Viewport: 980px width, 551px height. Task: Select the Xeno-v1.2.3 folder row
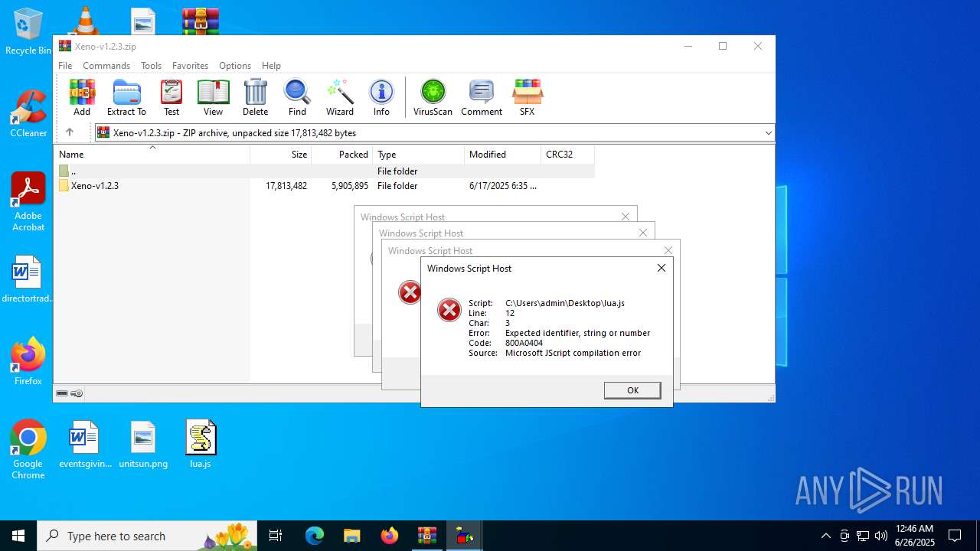pos(325,185)
